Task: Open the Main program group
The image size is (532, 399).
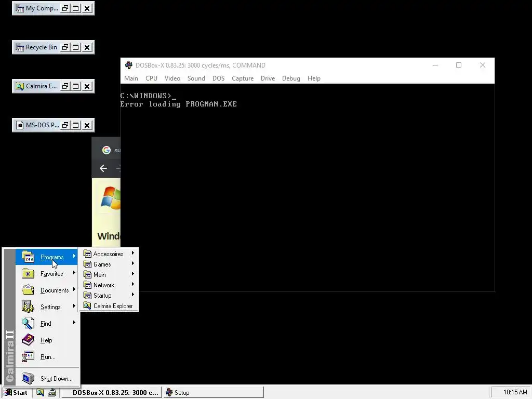Action: point(109,274)
